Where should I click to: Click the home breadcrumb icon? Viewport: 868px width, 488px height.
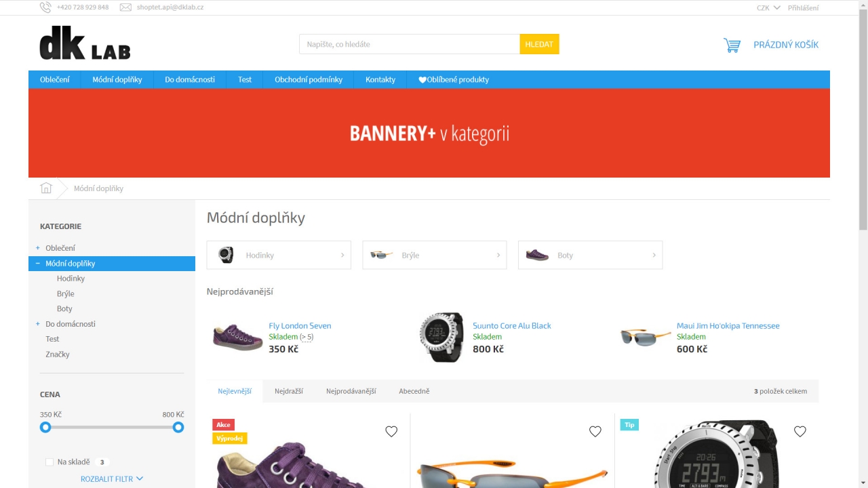click(x=46, y=188)
